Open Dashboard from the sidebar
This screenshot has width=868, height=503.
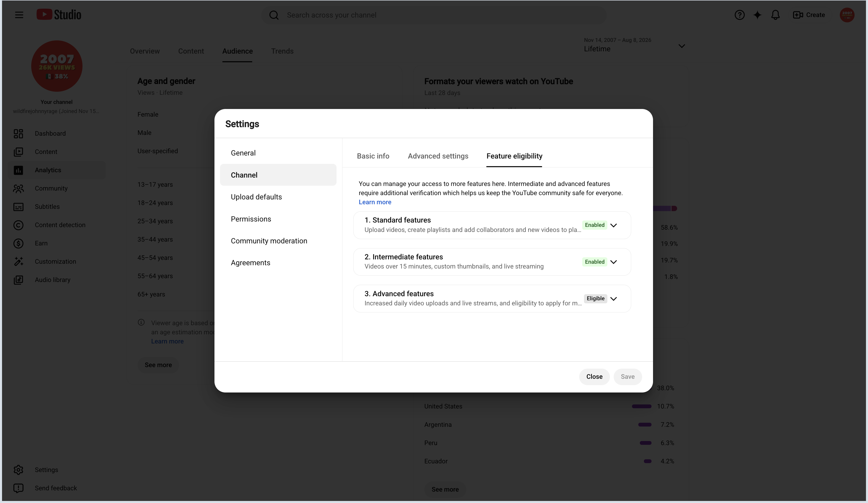click(57, 133)
